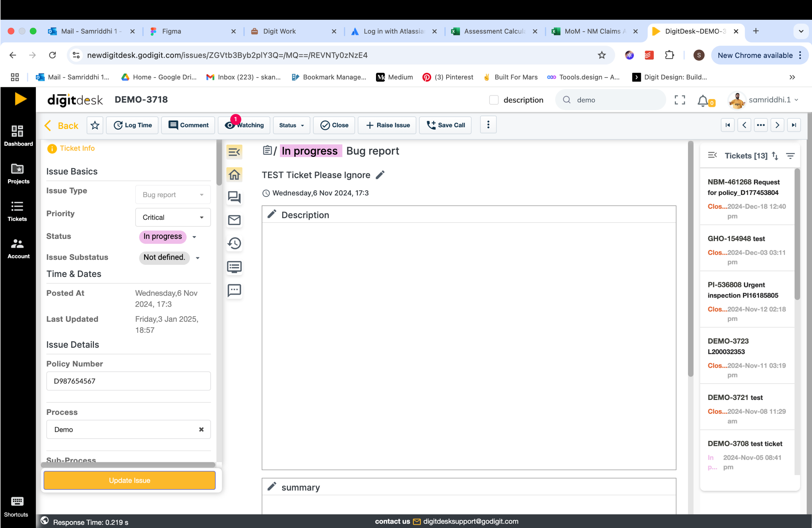The image size is (812, 528).
Task: Star this ticket as favorite
Action: tap(95, 125)
